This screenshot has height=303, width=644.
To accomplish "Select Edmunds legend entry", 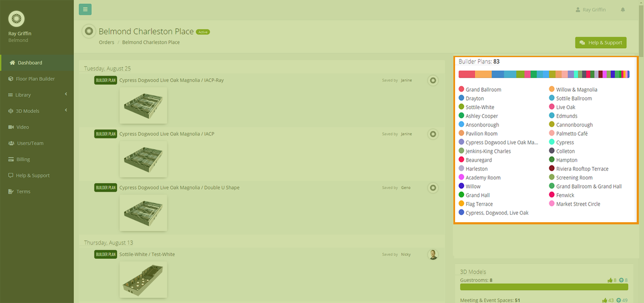I will pyautogui.click(x=563, y=116).
